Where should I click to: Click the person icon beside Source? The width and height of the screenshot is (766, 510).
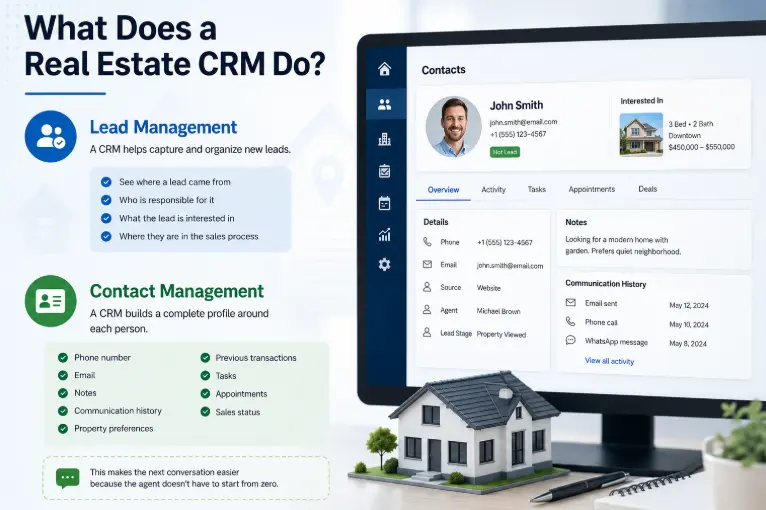tap(427, 287)
